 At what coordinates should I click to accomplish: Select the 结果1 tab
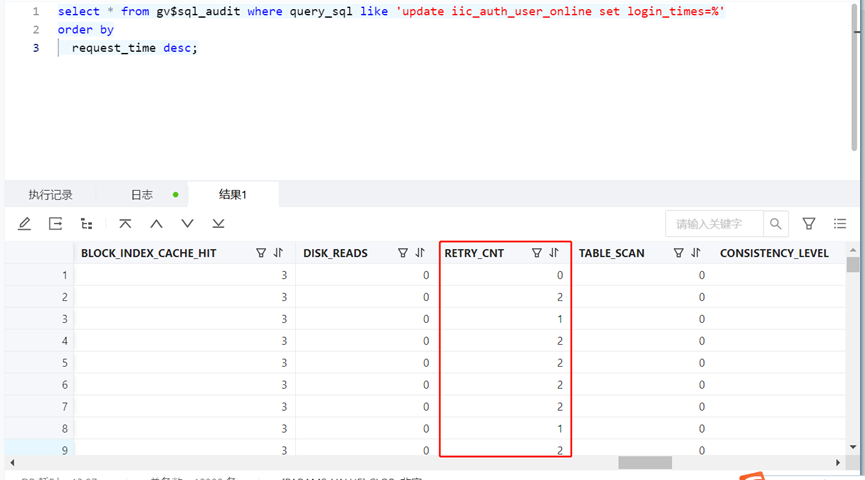(x=233, y=195)
